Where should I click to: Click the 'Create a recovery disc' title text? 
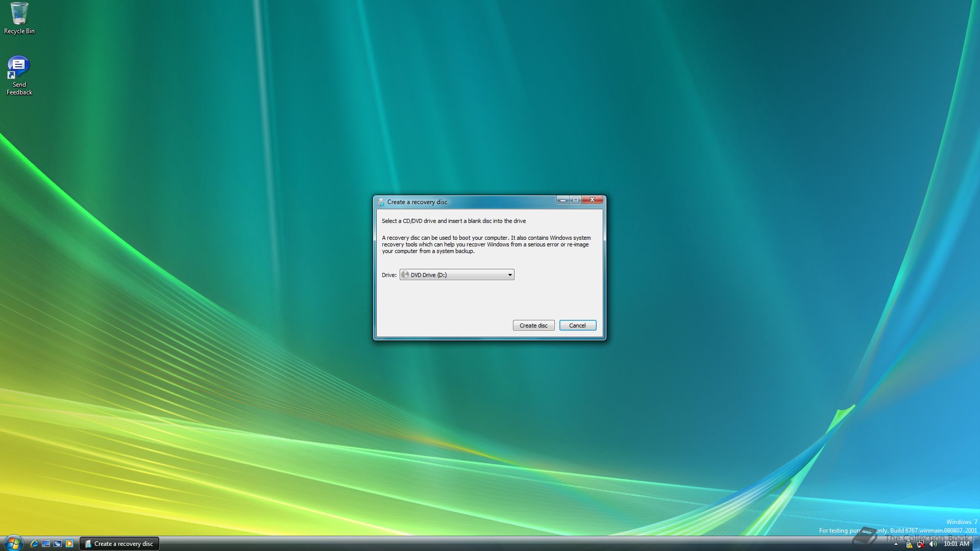click(417, 202)
